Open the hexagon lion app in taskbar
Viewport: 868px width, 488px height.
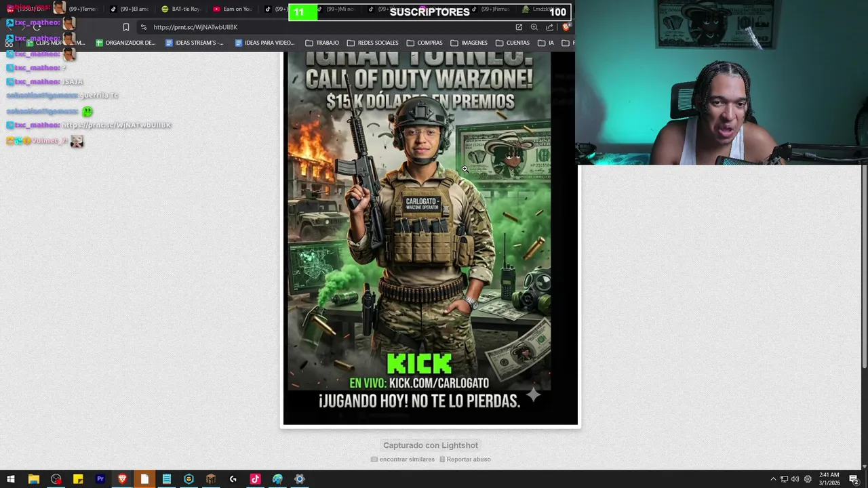(189, 479)
